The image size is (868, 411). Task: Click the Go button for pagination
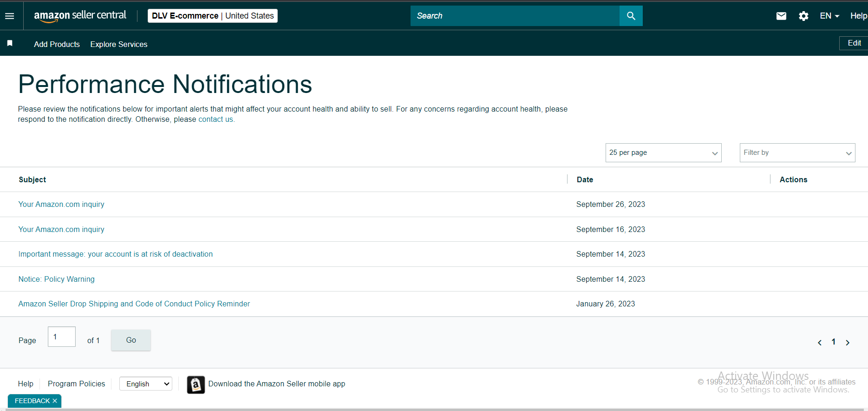click(131, 340)
